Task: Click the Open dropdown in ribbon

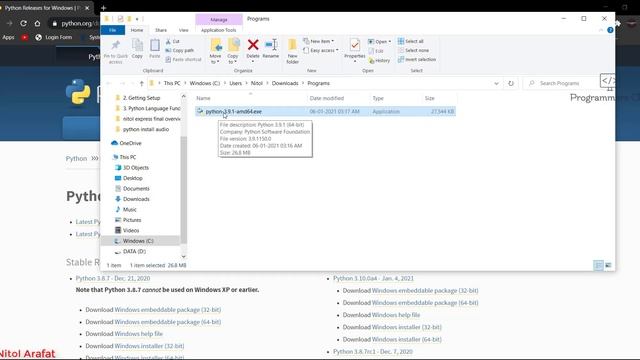Action: pyautogui.click(x=380, y=42)
